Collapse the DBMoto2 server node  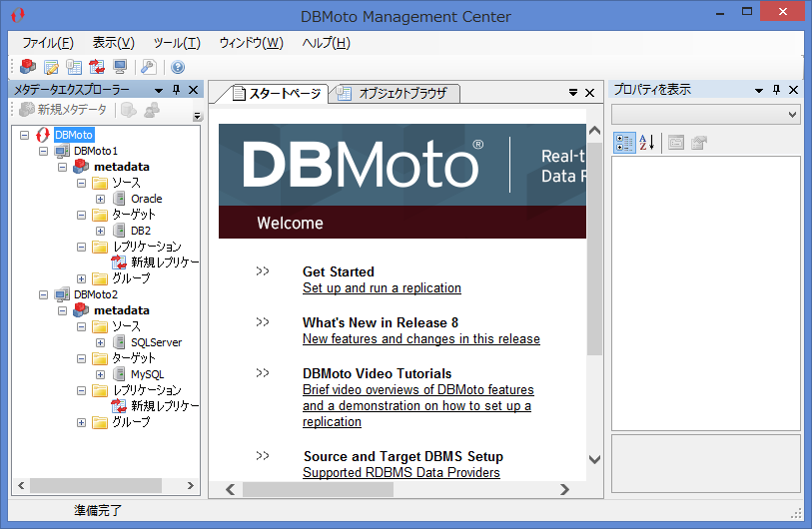[44, 295]
